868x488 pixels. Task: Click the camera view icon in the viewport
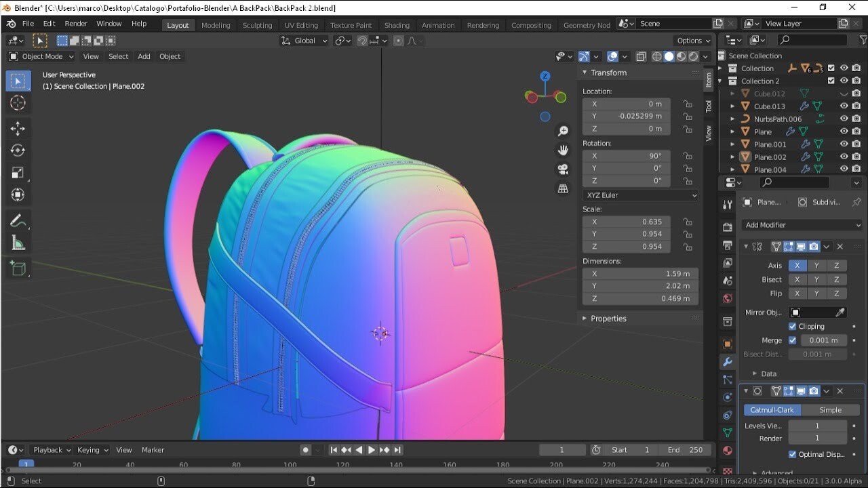pyautogui.click(x=563, y=169)
